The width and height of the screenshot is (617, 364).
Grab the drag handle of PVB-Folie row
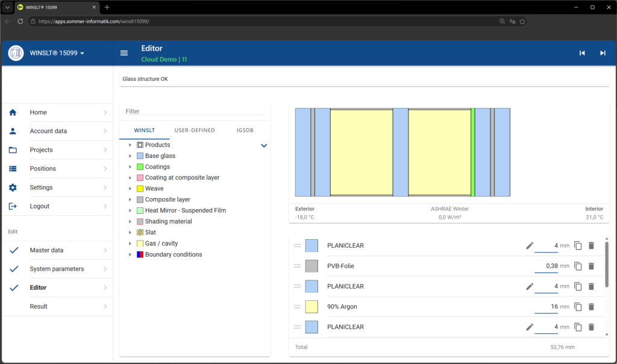[297, 266]
